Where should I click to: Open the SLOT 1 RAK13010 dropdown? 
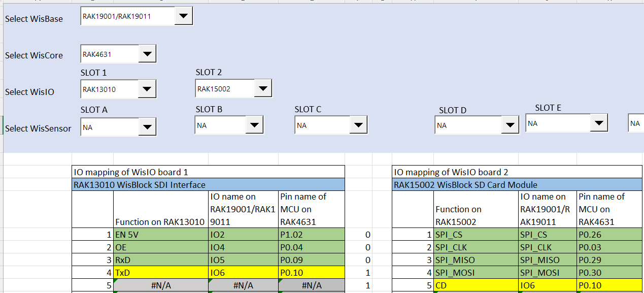(147, 90)
